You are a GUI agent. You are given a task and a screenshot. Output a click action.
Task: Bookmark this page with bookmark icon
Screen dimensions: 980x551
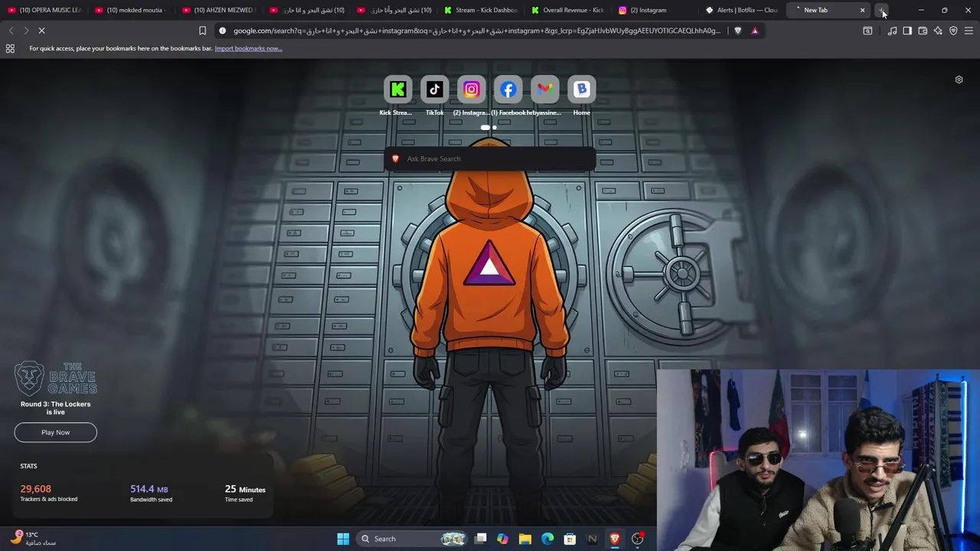click(202, 31)
